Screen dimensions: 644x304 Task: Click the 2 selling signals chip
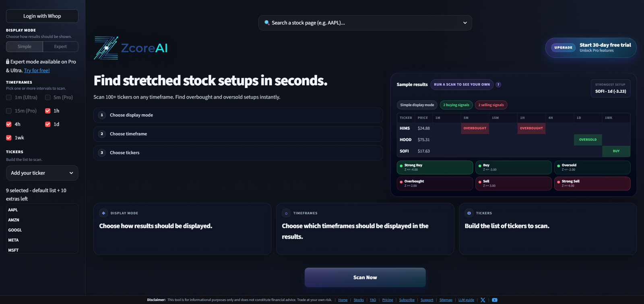coord(491,105)
